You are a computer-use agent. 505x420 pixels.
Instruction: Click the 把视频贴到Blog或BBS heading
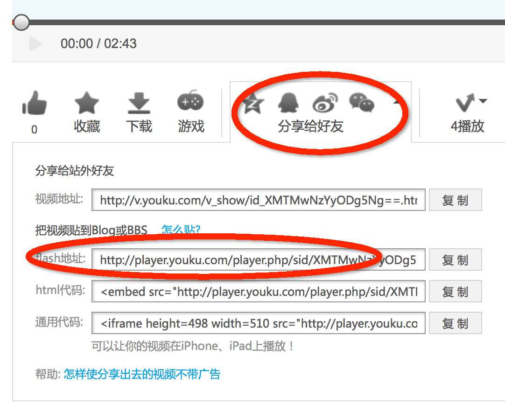91,230
